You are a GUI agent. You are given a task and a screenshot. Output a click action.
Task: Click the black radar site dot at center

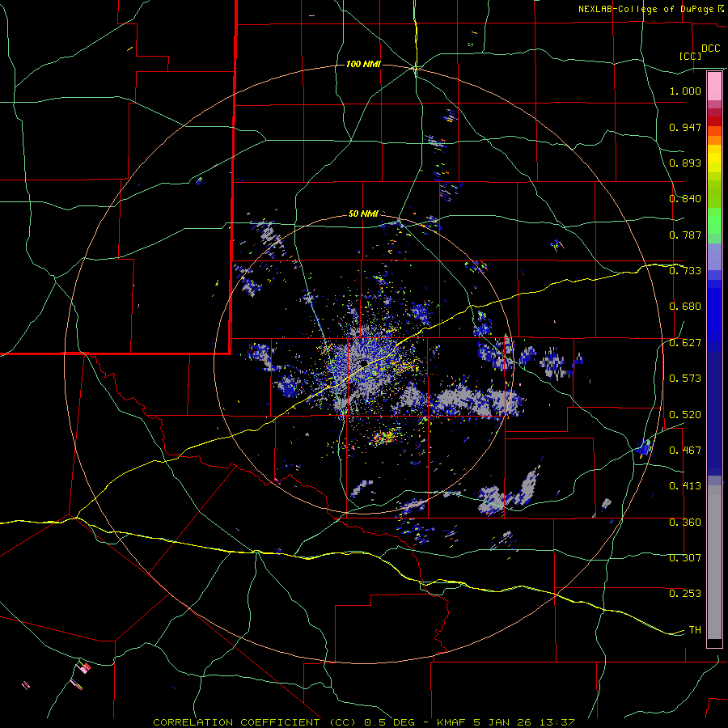(x=363, y=362)
